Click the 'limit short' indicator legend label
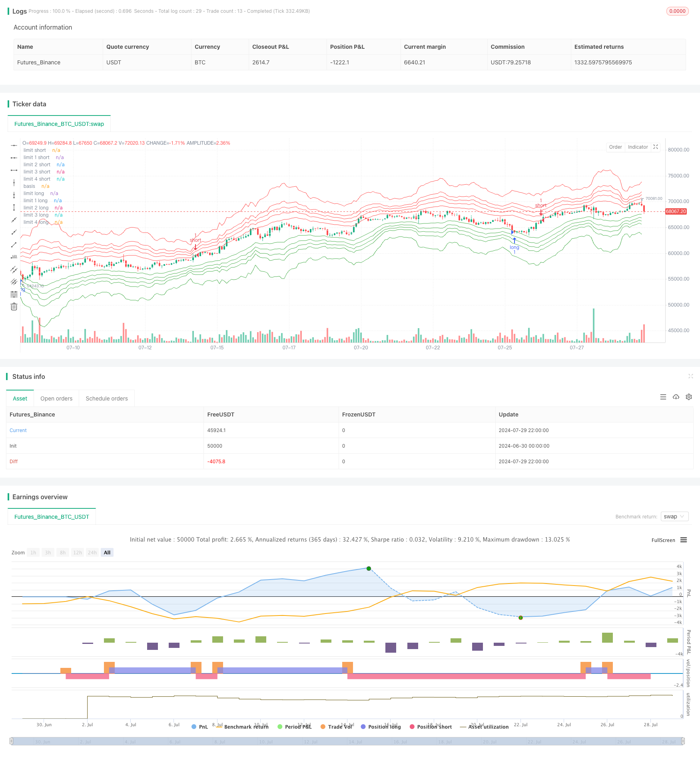The width and height of the screenshot is (700, 757). tap(35, 150)
